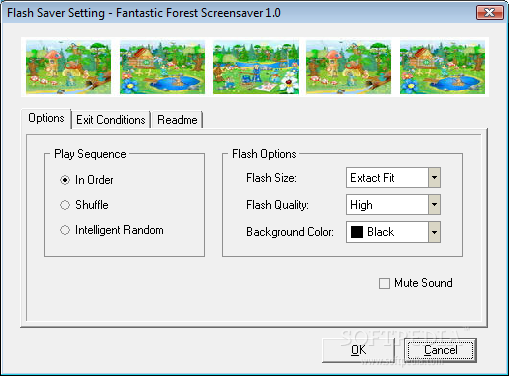Click second preview thumbnail with pond
The height and width of the screenshot is (376, 509).
[162, 67]
